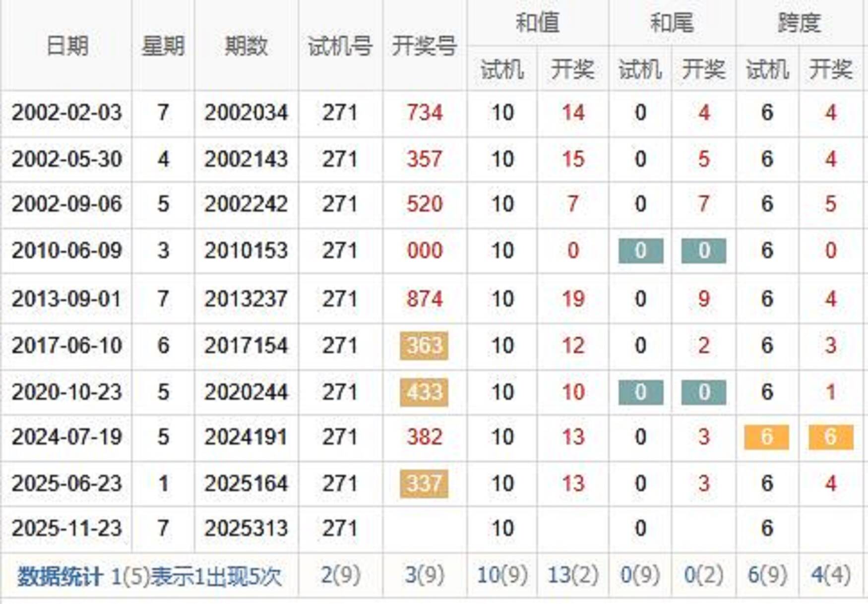Click the 10(9) statistic in footer
This screenshot has height=604, width=868.
502,575
